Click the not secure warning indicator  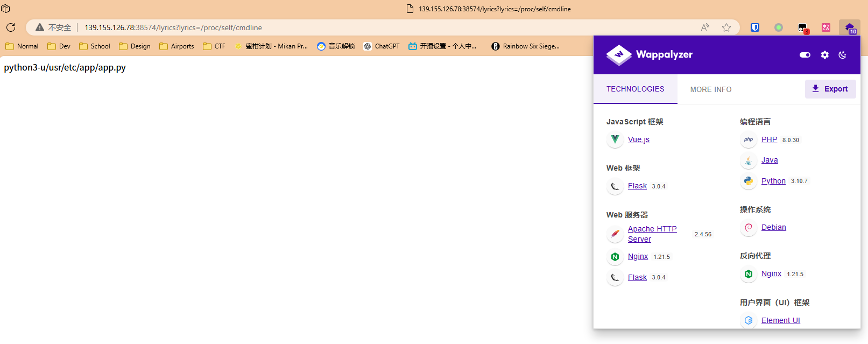point(53,27)
